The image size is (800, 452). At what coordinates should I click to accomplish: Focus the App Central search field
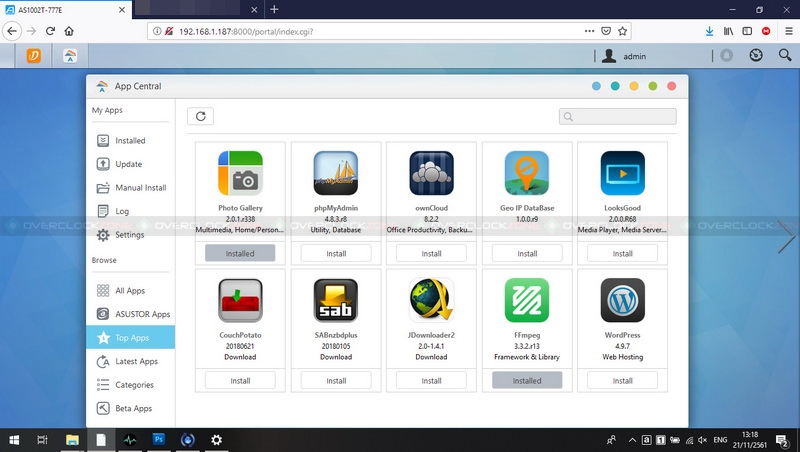pos(618,116)
